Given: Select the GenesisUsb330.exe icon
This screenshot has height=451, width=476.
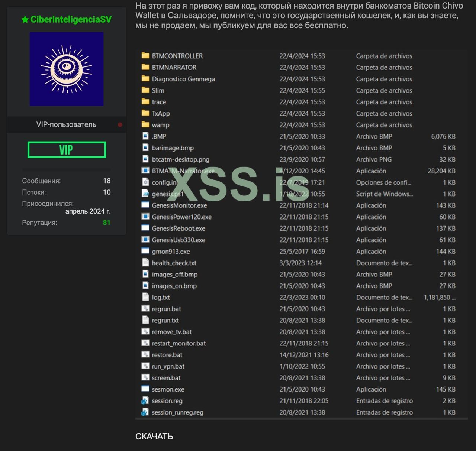Looking at the screenshot, I should click(145, 240).
